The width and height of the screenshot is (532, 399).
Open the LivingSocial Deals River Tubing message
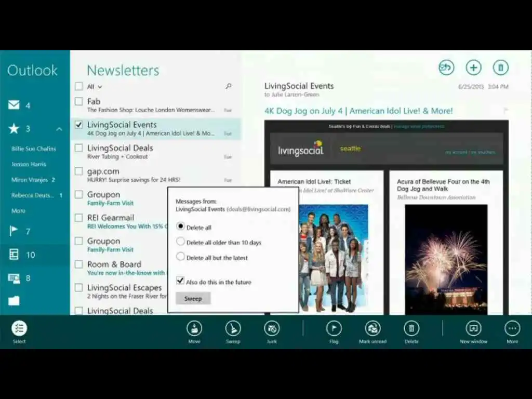pos(156,152)
